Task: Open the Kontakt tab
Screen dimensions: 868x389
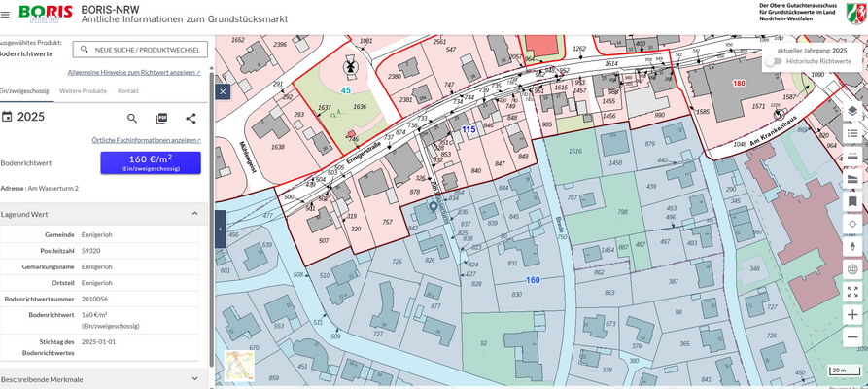Action: point(128,90)
